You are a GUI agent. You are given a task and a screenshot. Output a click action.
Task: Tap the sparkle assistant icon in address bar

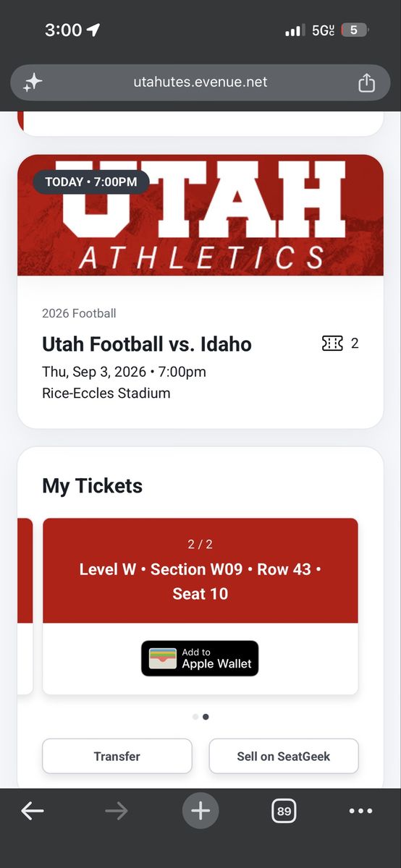33,82
